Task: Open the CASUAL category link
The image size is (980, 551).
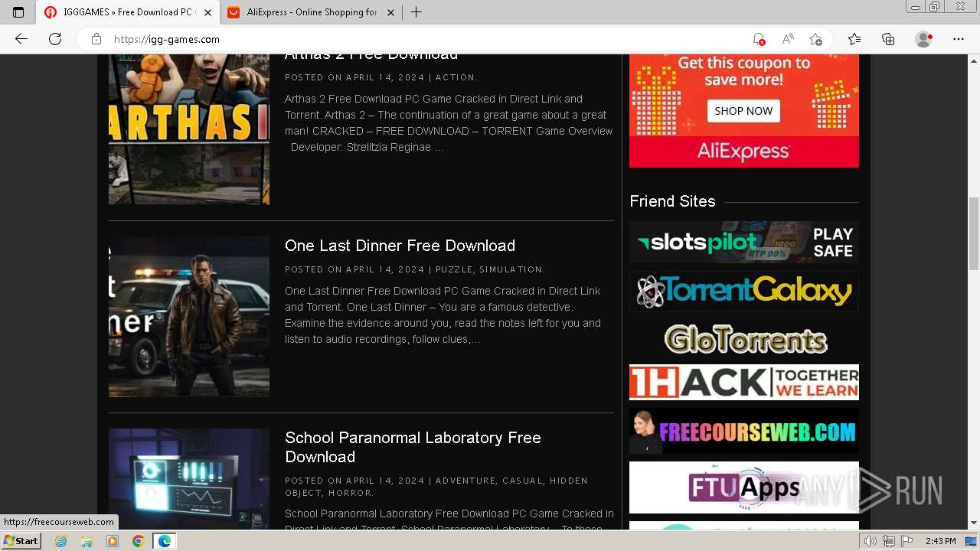Action: (x=522, y=481)
